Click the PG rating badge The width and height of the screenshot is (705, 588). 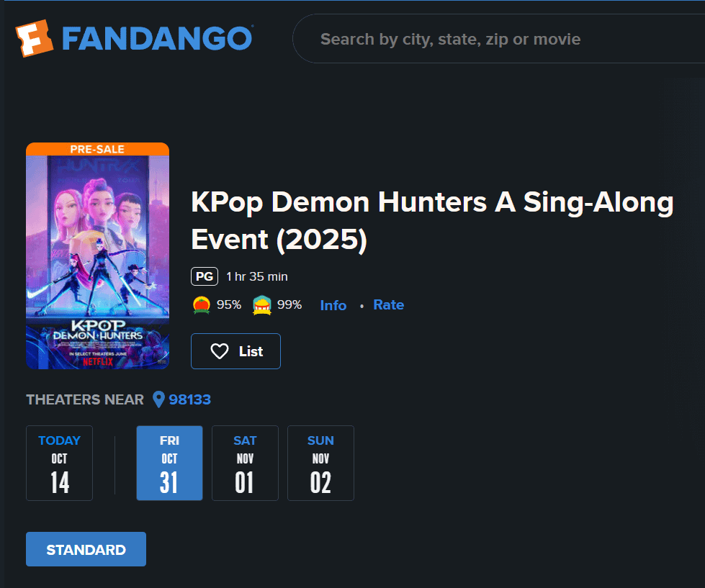click(x=204, y=276)
